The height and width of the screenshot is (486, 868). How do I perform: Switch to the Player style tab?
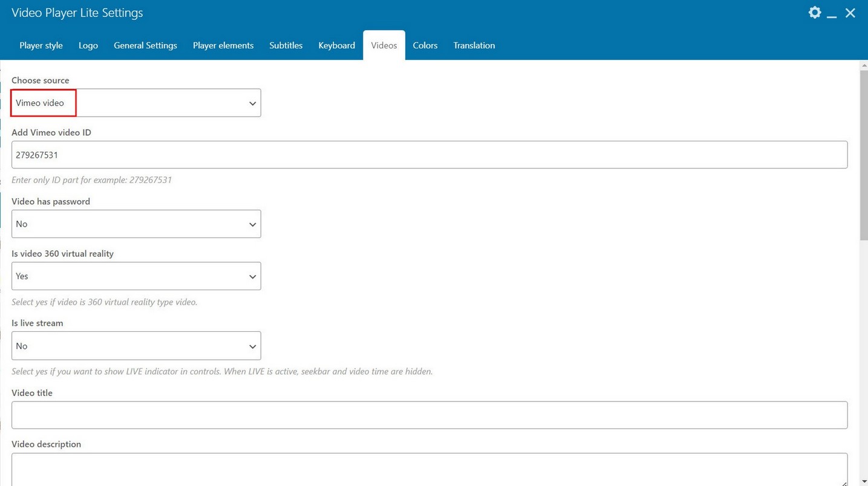(41, 45)
